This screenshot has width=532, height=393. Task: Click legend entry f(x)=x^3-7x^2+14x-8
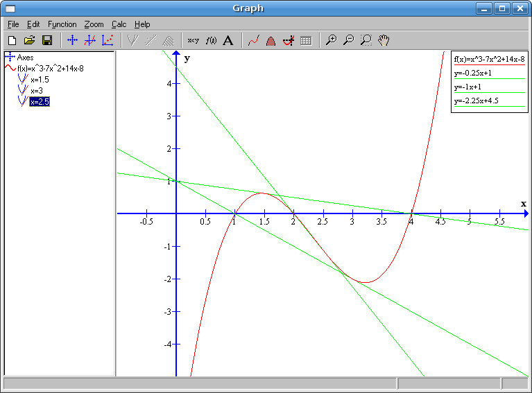489,60
